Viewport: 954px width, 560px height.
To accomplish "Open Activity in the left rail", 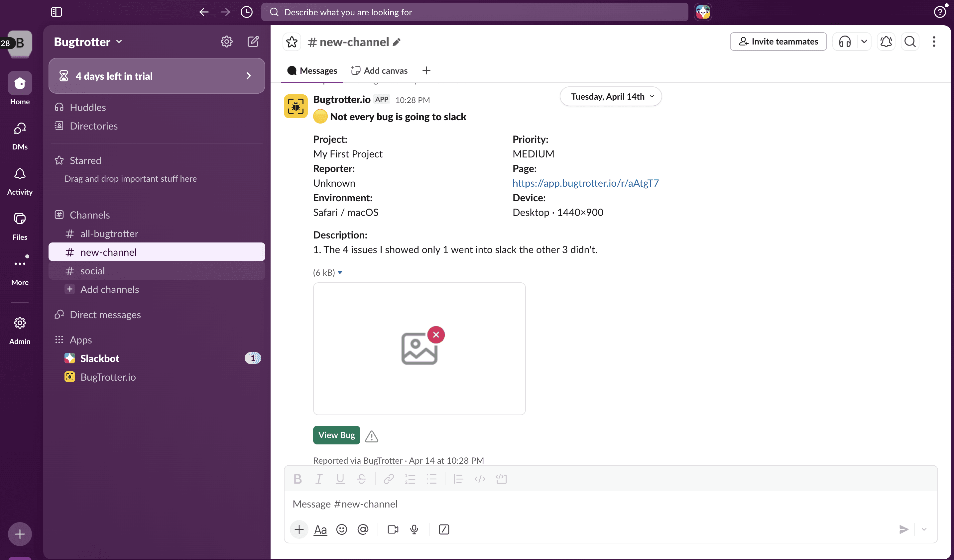I will coord(20,182).
